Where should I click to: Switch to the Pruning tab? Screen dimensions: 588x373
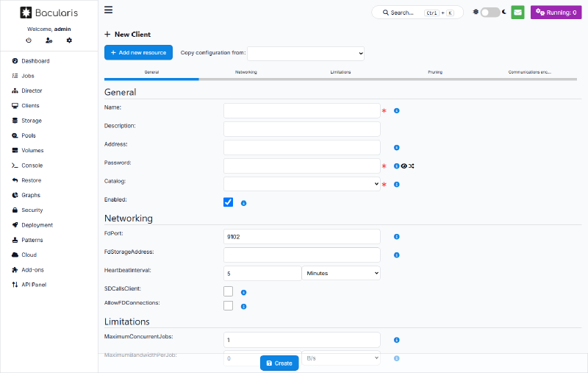coord(435,72)
